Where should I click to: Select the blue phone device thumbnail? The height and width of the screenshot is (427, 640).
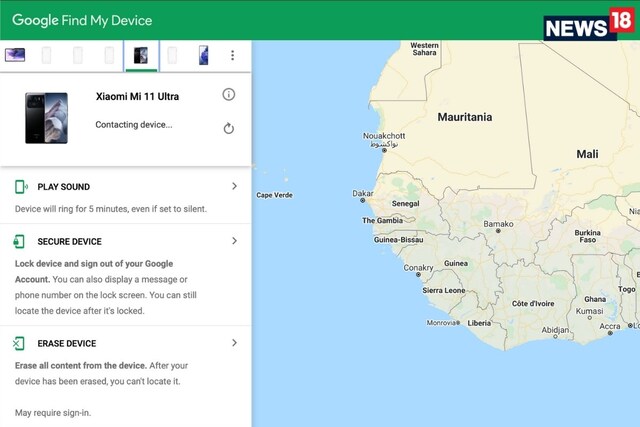click(203, 55)
